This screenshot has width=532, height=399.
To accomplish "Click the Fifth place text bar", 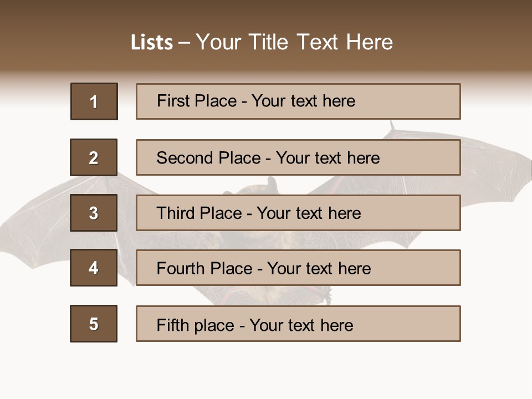I will click(x=298, y=324).
